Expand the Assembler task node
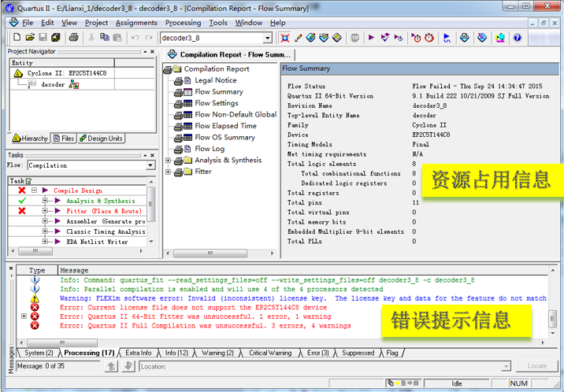 point(45,221)
